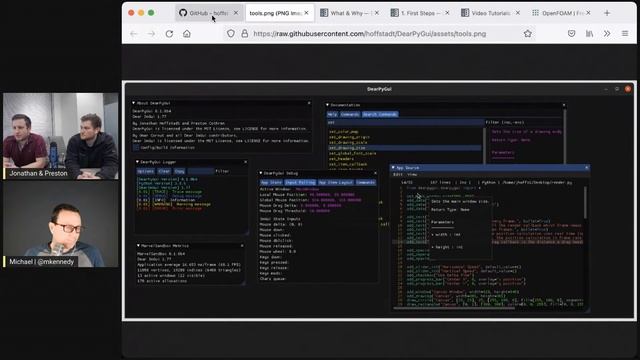Switch to the 1. First Steps tab
This screenshot has height=360, width=640.
click(x=420, y=13)
